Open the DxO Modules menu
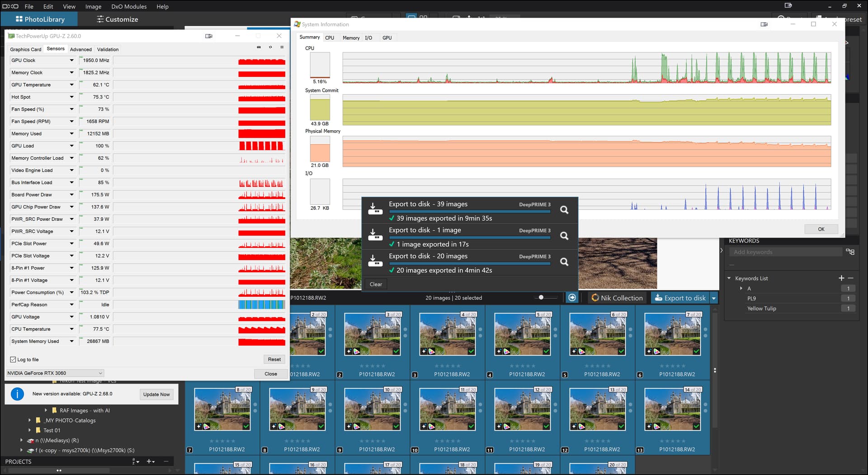The image size is (868, 475). pos(129,6)
